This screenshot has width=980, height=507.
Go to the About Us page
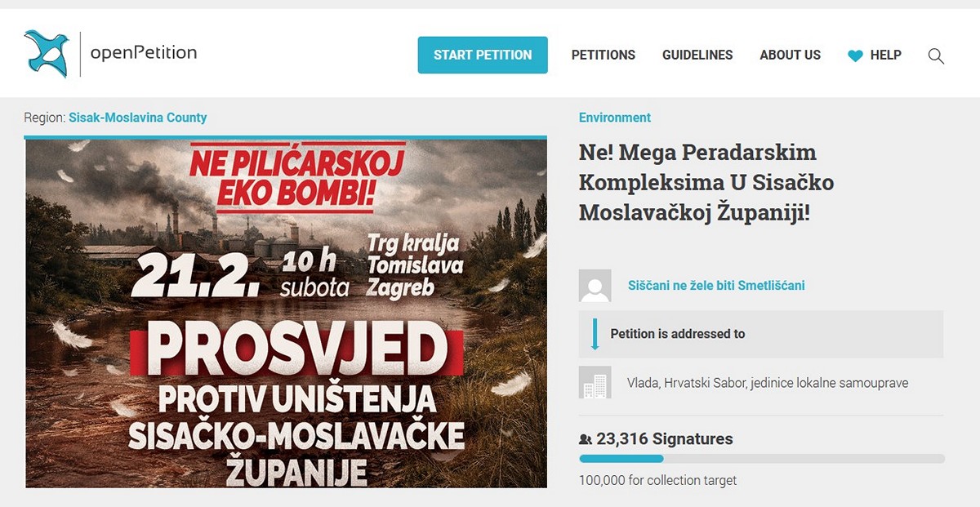(790, 56)
